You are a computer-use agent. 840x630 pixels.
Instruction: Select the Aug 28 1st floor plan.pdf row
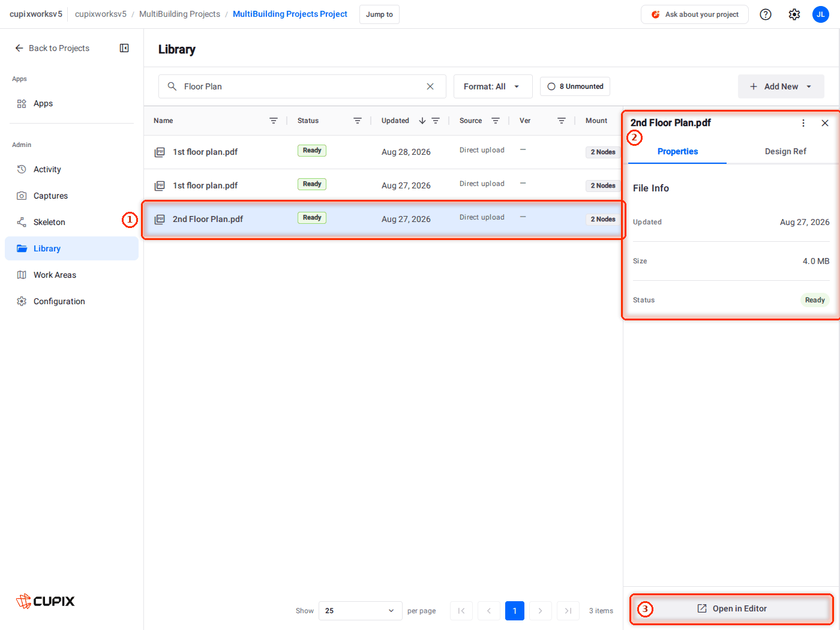383,152
